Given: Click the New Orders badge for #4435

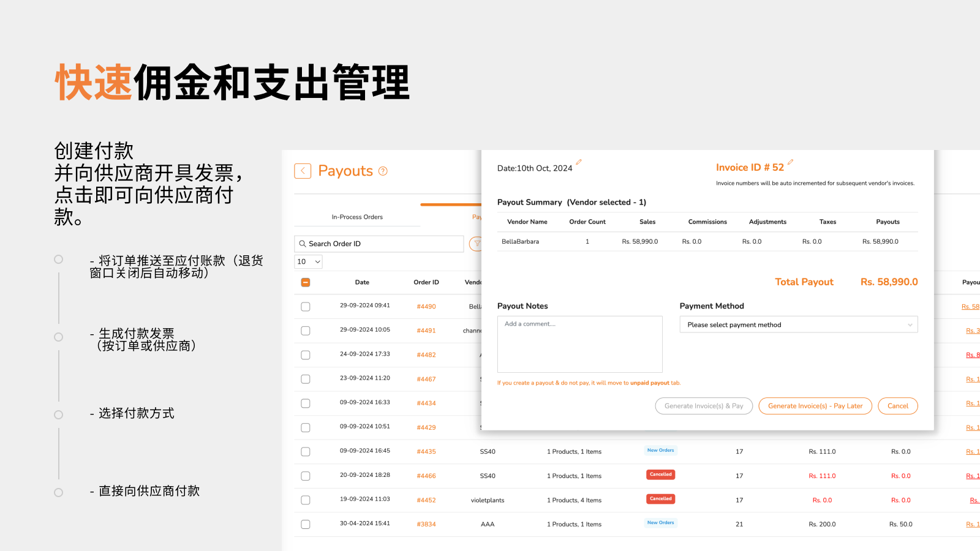Looking at the screenshot, I should point(661,450).
